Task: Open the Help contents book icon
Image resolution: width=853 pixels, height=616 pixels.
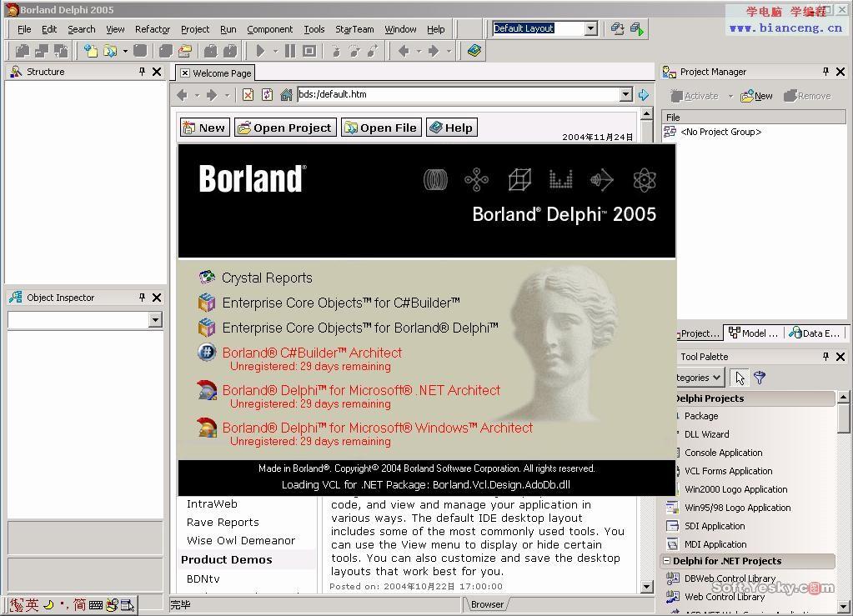Action: coord(474,51)
